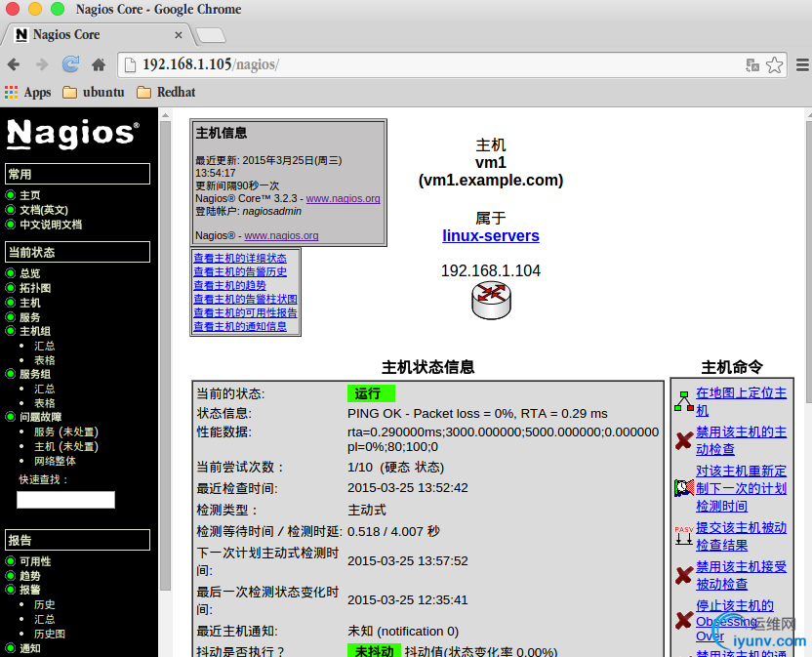Click the locate host on map icon
The height and width of the screenshot is (657, 812).
(x=683, y=401)
